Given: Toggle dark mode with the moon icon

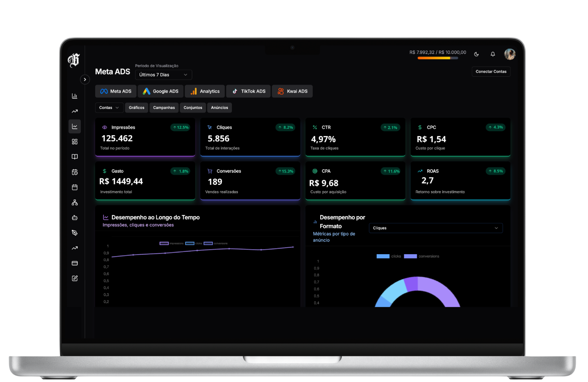Looking at the screenshot, I should [x=476, y=54].
